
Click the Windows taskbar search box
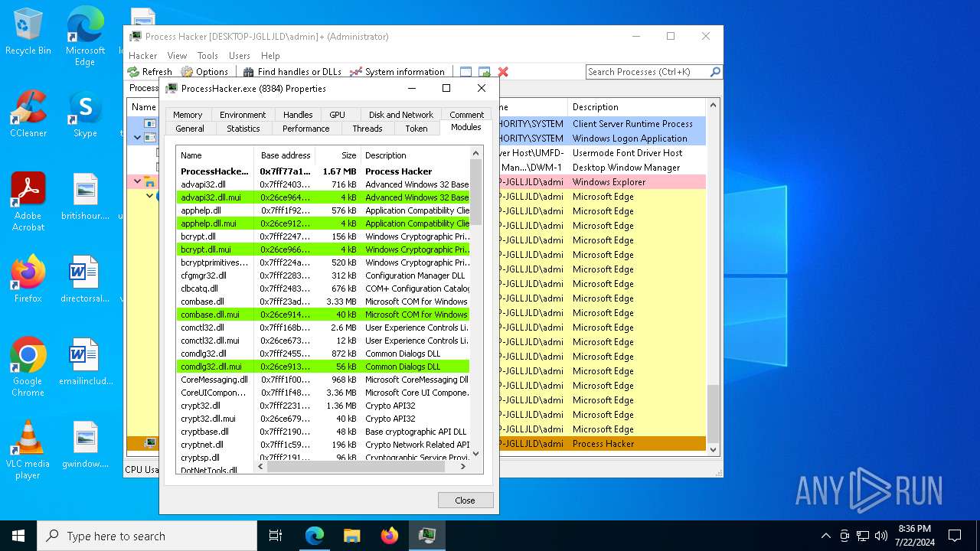point(147,536)
